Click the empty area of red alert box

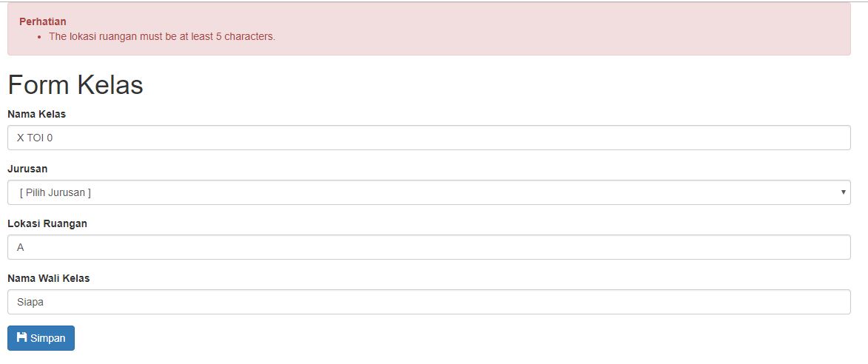point(554,27)
